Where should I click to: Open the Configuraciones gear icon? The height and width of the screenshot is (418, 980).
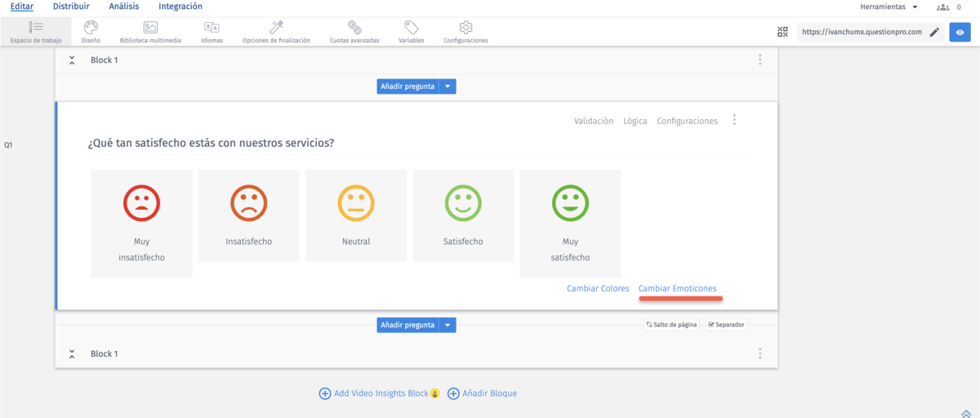465,28
